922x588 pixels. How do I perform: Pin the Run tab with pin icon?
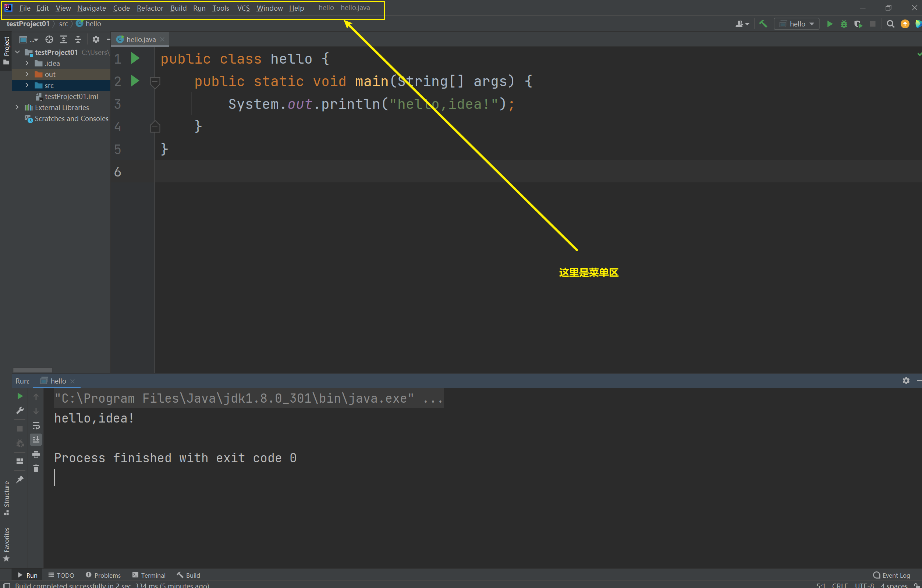point(20,479)
